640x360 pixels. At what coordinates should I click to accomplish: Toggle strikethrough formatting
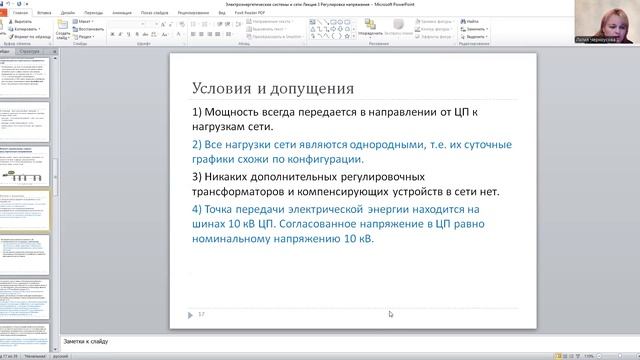point(145,35)
